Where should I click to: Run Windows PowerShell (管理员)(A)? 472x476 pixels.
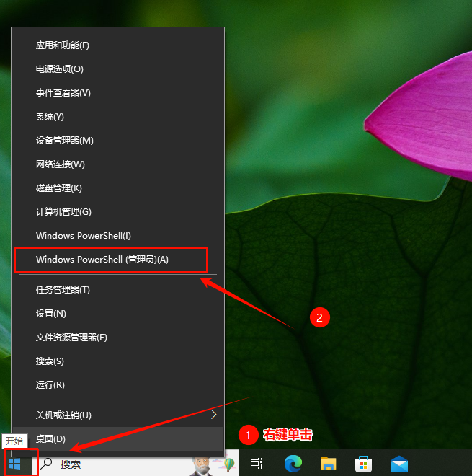coord(117,259)
